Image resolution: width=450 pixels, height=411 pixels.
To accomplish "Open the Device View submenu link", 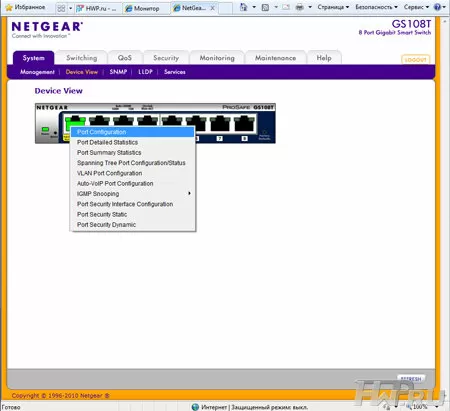I will coord(82,72).
